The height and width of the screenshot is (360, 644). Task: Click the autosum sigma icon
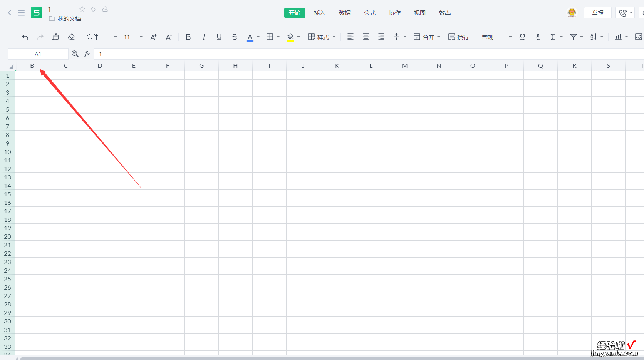[553, 37]
